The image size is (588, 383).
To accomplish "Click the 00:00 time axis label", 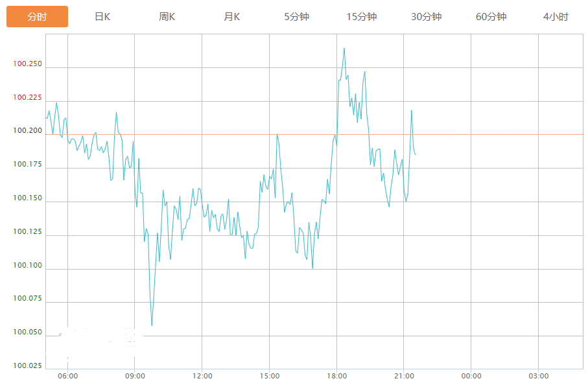I will tap(471, 376).
